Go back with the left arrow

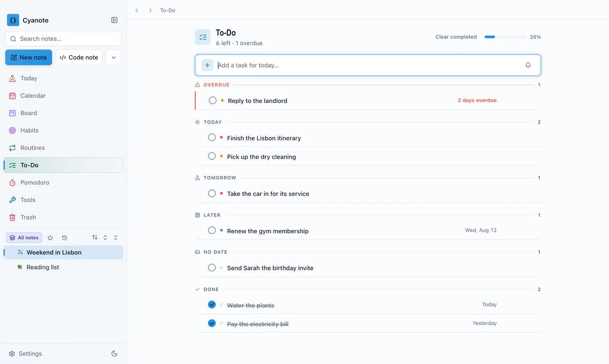[x=137, y=10]
